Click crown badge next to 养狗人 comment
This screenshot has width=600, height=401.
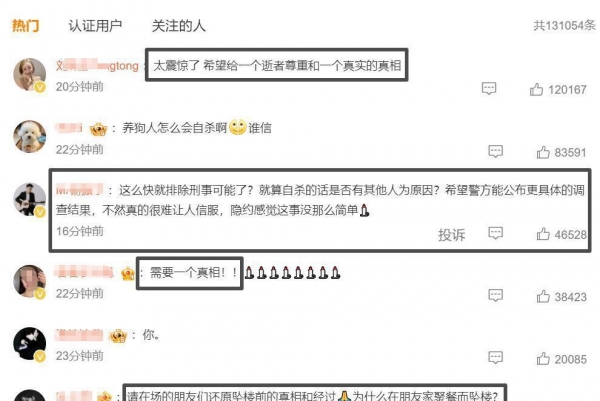pyautogui.click(x=98, y=129)
